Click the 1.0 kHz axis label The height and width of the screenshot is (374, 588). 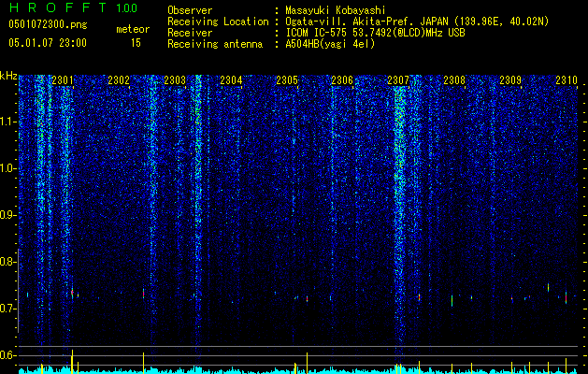coord(8,168)
